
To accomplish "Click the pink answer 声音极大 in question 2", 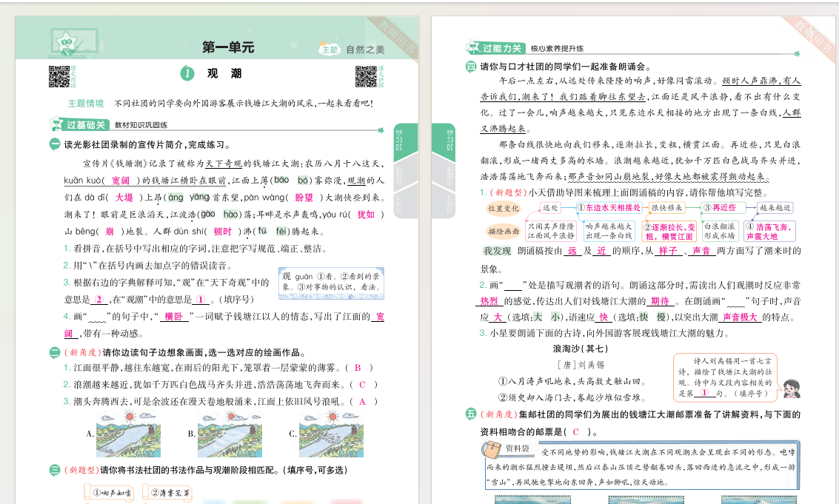I will pos(740,317).
